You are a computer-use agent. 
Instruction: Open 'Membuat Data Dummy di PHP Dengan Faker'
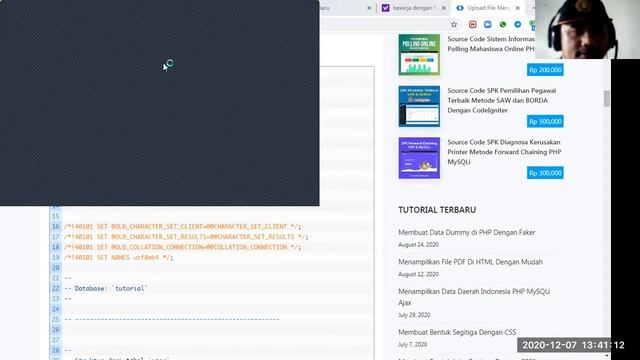point(467,232)
